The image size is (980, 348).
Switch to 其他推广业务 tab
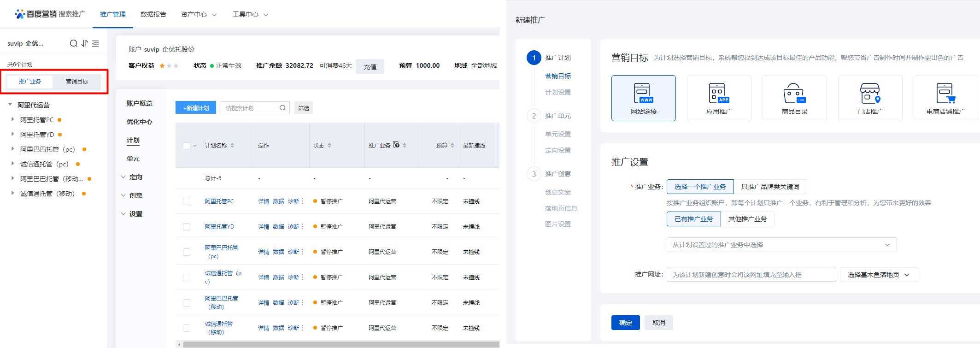coord(747,219)
